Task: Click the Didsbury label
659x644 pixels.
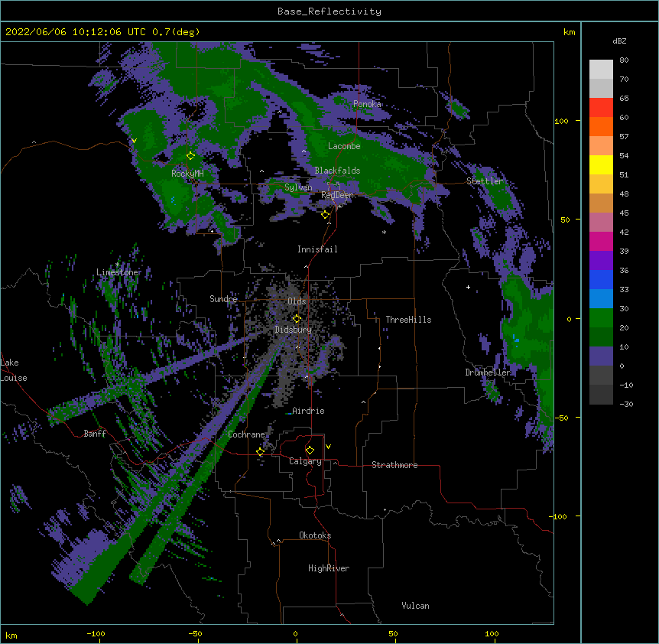Action: (294, 330)
